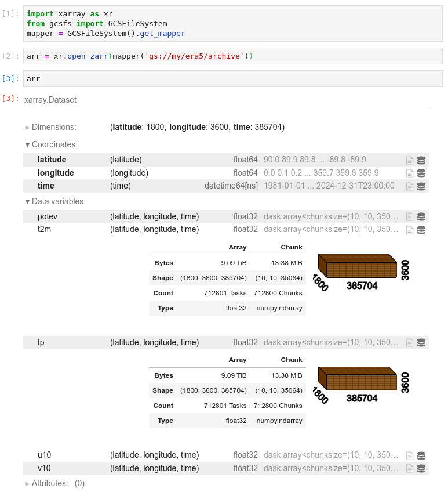
Task: Click in code cell 1 with imports
Action: (x=232, y=24)
